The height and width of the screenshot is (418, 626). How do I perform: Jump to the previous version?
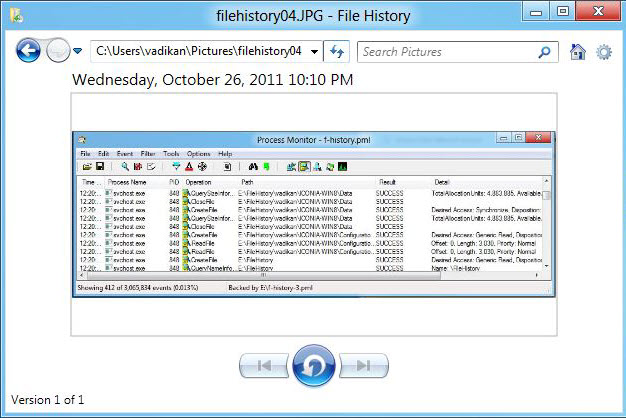(x=264, y=365)
